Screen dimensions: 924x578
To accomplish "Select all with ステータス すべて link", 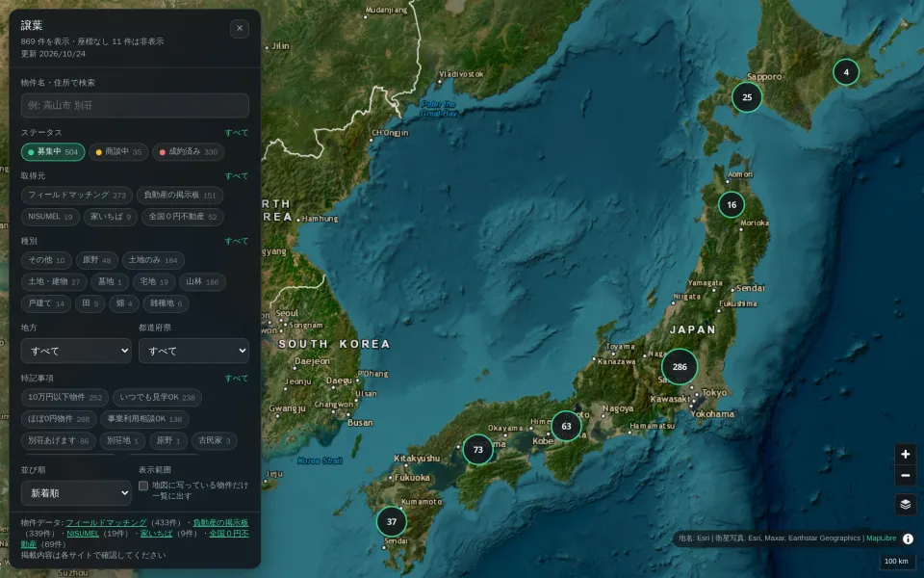I will pyautogui.click(x=237, y=133).
